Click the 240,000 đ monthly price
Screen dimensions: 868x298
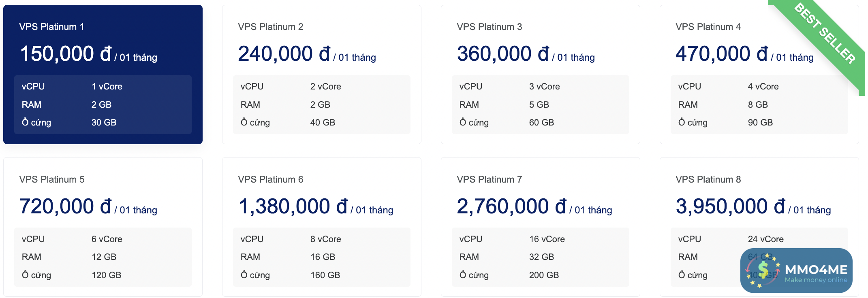click(284, 54)
